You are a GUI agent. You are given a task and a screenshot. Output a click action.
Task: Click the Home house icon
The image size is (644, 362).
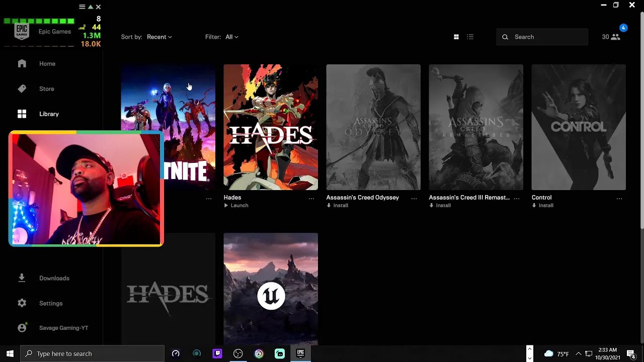point(22,63)
